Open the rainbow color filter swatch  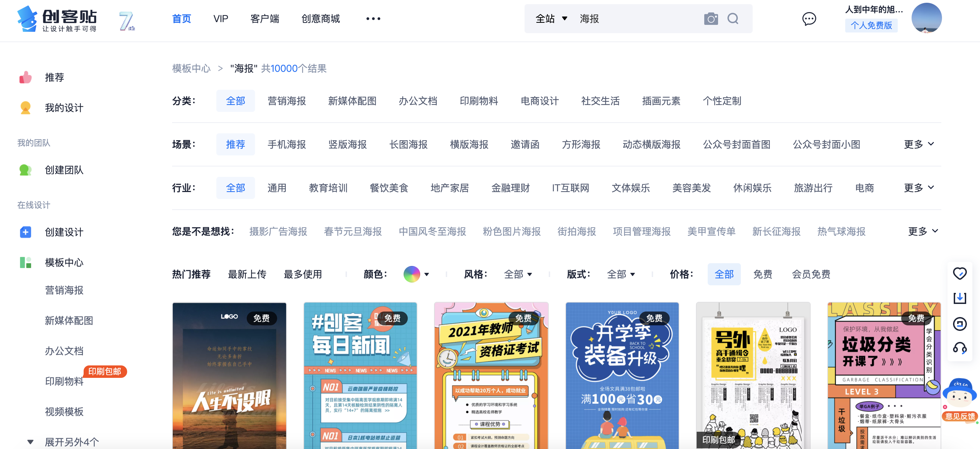point(412,274)
